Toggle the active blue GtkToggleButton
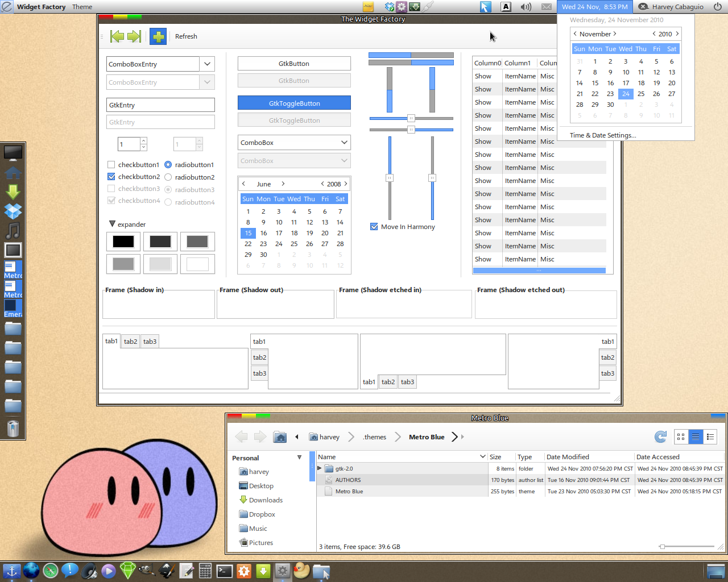Screen dimensions: 728x582 click(294, 103)
